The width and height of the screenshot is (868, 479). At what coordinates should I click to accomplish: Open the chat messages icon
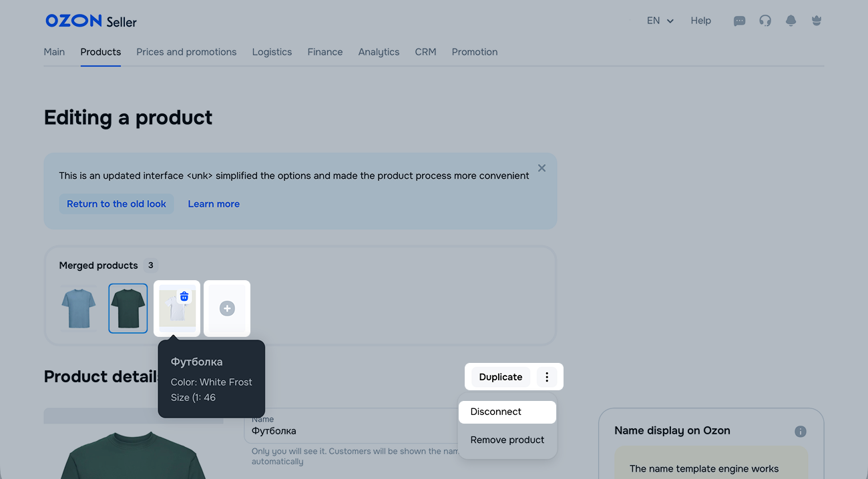pos(739,21)
